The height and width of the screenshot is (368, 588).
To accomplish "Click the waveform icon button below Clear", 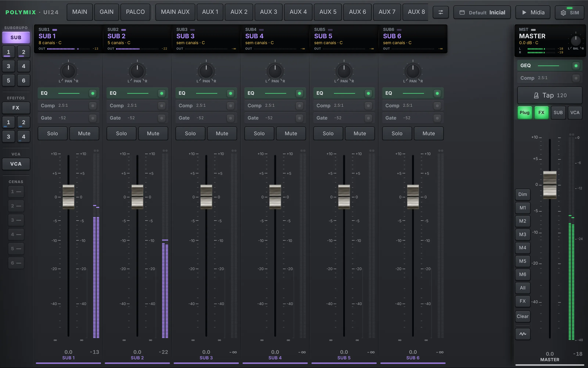I will pyautogui.click(x=523, y=334).
